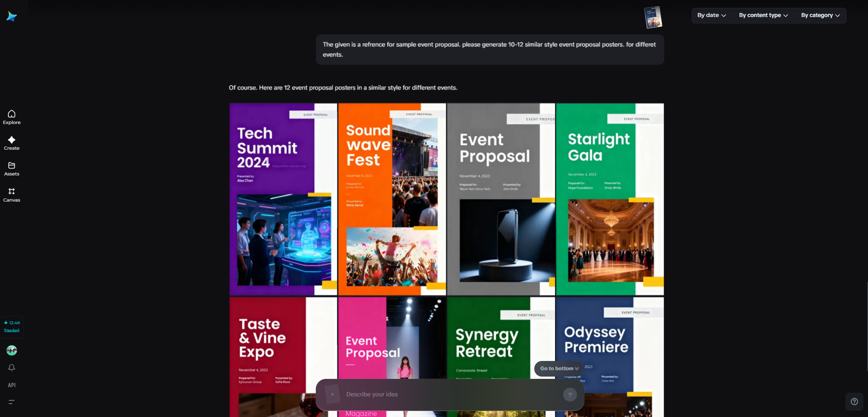Expand the By date dropdown
This screenshot has height=417, width=868.
click(711, 15)
